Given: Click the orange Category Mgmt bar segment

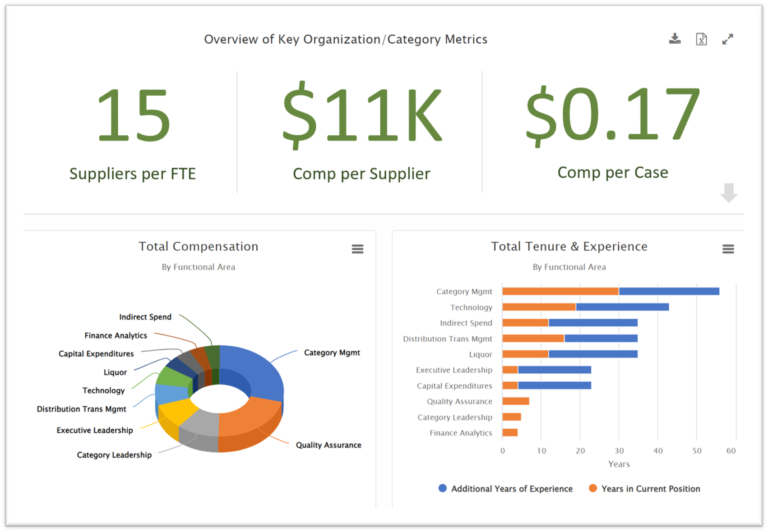Looking at the screenshot, I should tap(560, 292).
